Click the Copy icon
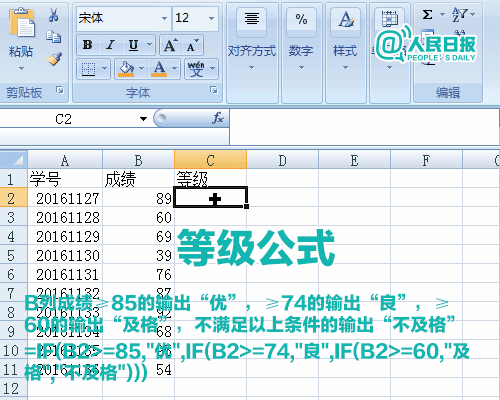This screenshot has height=400, width=500. [x=53, y=37]
